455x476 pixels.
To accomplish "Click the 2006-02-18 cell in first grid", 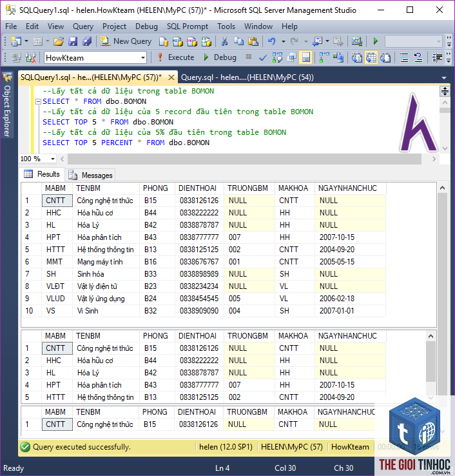I will tap(350, 299).
